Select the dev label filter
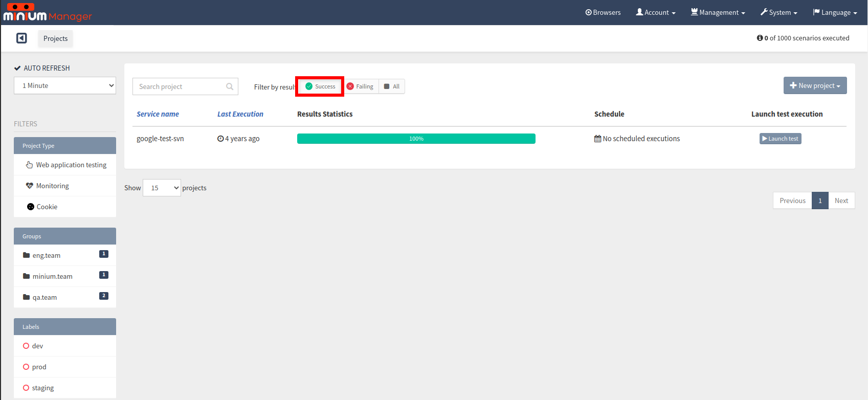The image size is (868, 400). [65, 346]
